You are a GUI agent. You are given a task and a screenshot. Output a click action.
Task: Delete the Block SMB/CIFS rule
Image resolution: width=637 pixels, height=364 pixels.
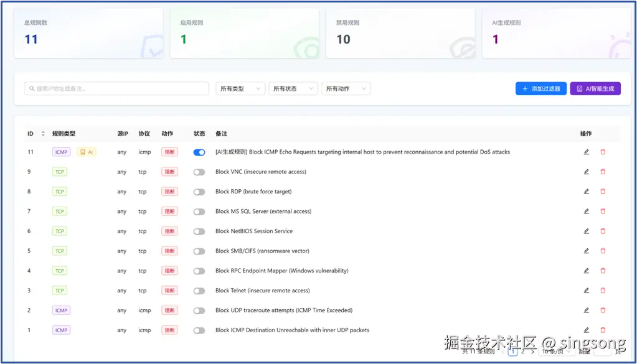tap(603, 251)
